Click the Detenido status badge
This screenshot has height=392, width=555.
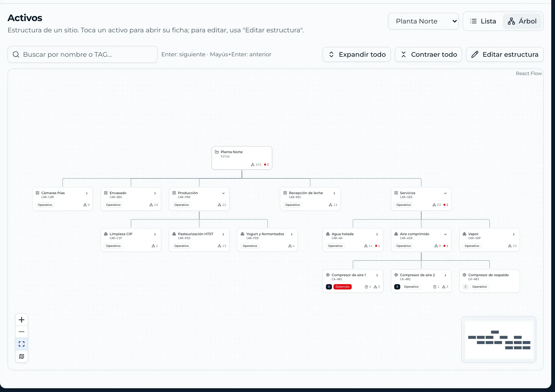pos(342,287)
